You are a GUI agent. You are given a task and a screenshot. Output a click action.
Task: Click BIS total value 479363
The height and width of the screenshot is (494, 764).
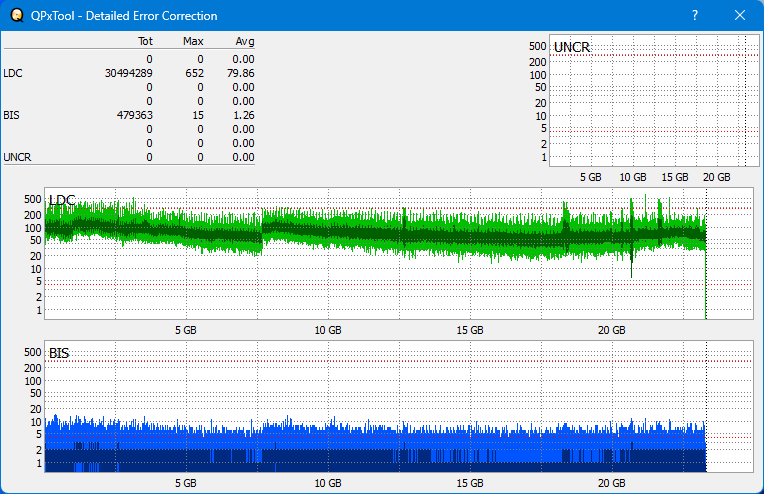[134, 115]
